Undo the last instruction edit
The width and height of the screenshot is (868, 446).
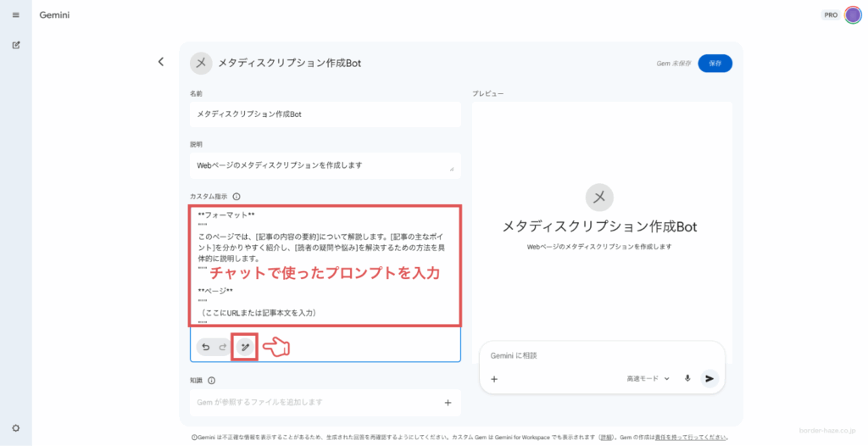coord(206,348)
